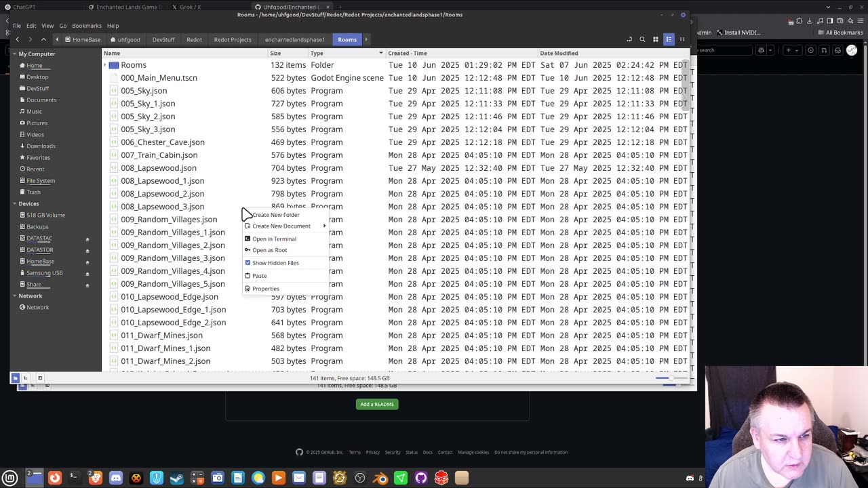Viewport: 868px width, 488px height.
Task: Go up to the parent folder
Action: tap(43, 39)
